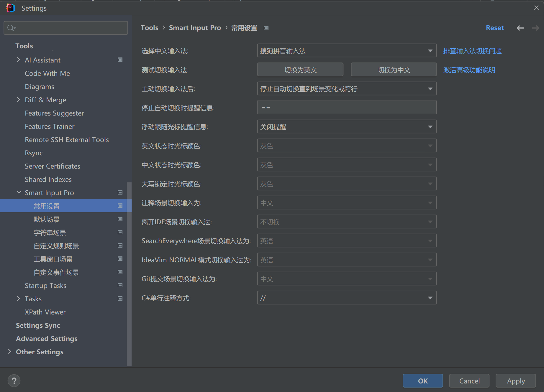The height and width of the screenshot is (392, 544).
Task: Collapse the Smart Input Pro tree node
Action: click(x=19, y=192)
